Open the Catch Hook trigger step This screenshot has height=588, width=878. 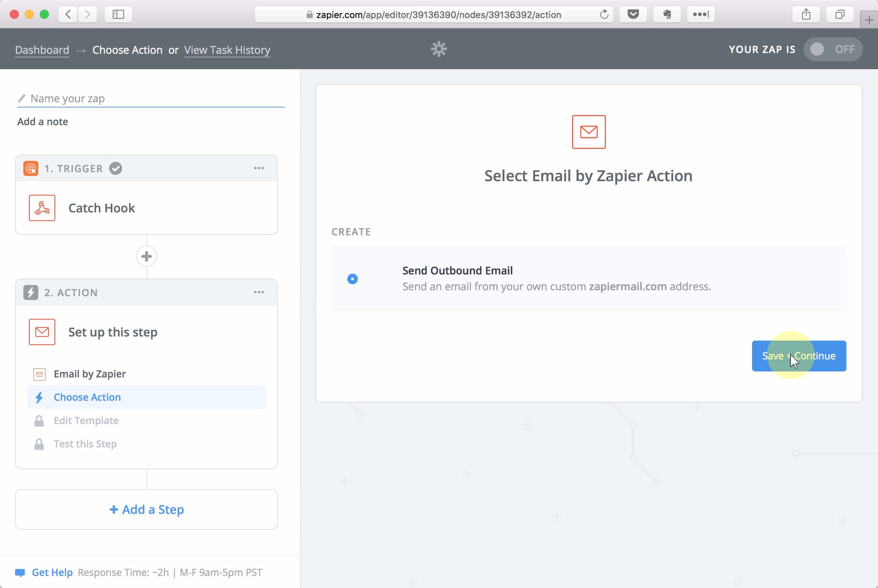[x=147, y=208]
